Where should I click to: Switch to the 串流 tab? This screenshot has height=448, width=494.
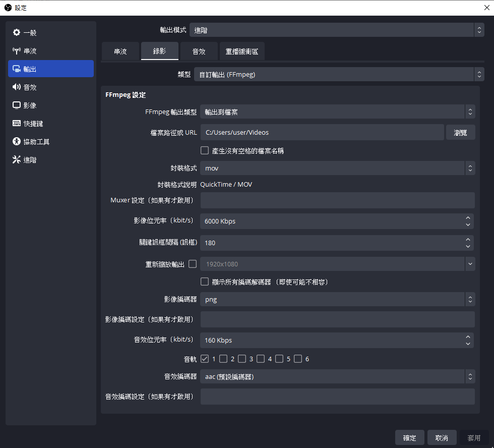click(120, 51)
